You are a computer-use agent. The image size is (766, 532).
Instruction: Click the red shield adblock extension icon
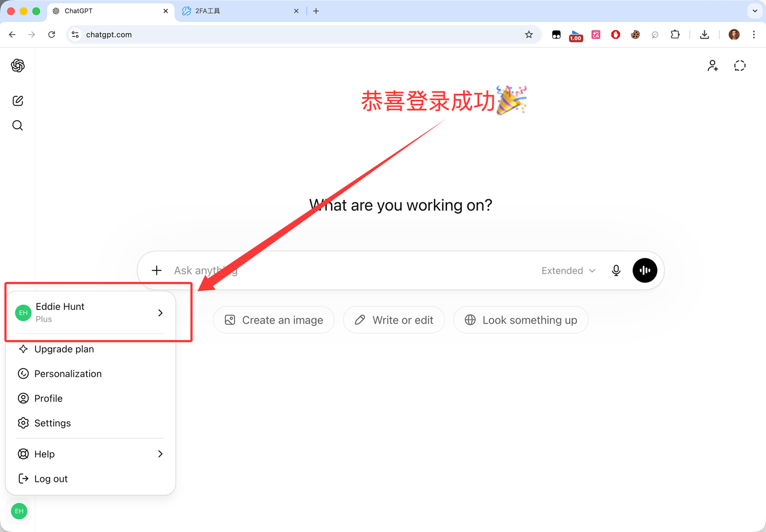616,35
